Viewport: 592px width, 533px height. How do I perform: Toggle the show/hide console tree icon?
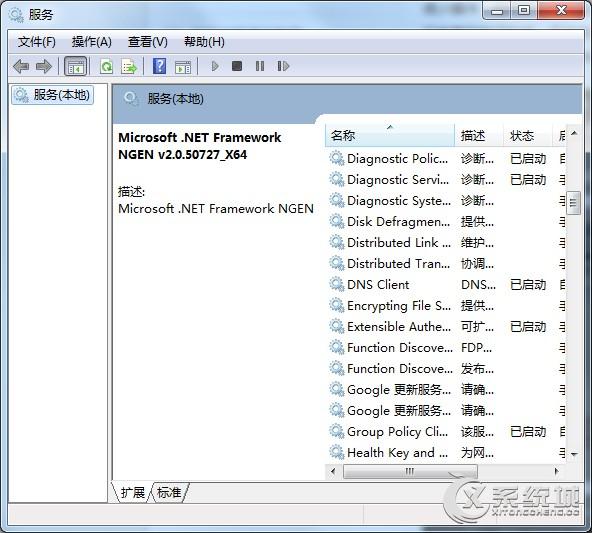tap(76, 66)
